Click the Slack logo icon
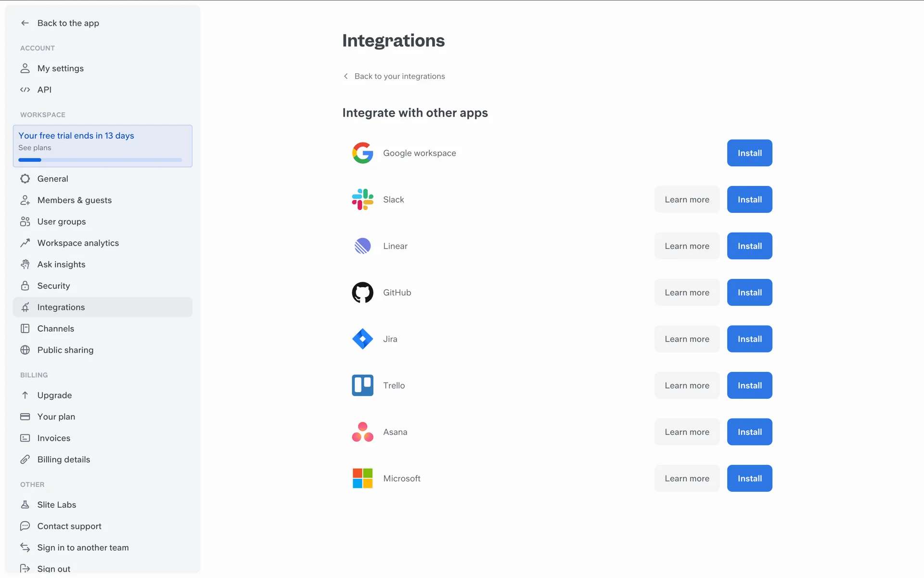The image size is (924, 578). (x=362, y=199)
